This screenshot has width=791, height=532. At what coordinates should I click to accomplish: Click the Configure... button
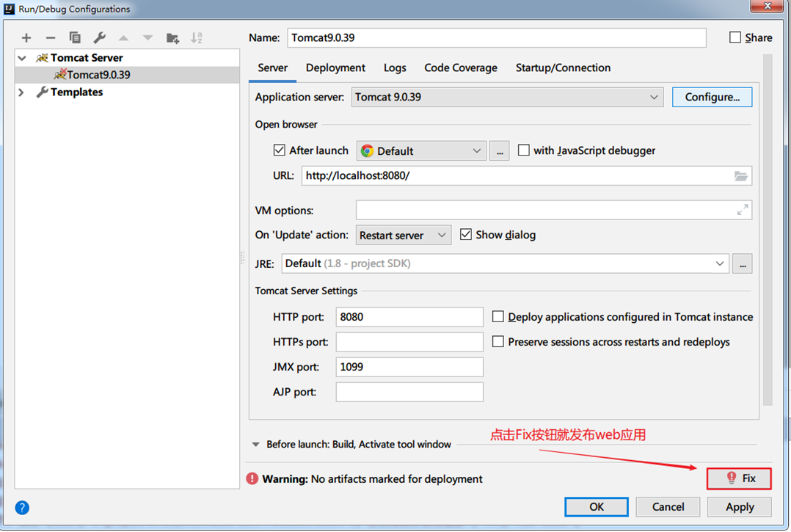click(712, 98)
